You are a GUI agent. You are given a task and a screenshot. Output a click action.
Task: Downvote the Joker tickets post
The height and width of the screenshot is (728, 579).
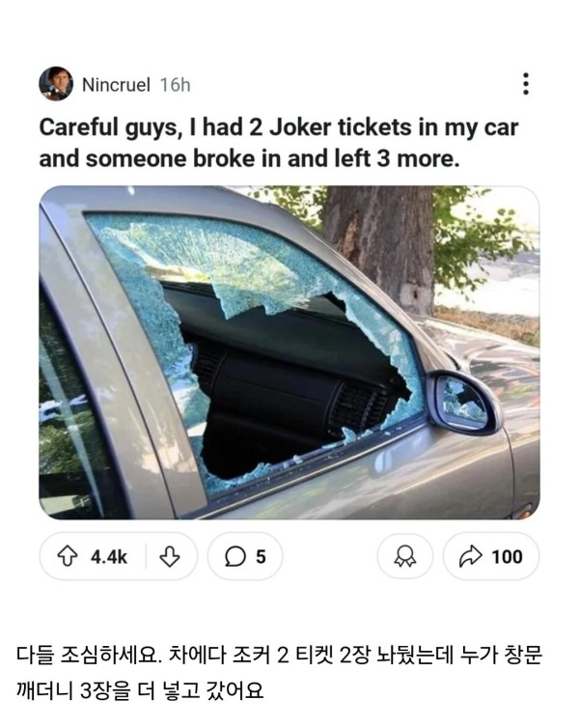169,556
